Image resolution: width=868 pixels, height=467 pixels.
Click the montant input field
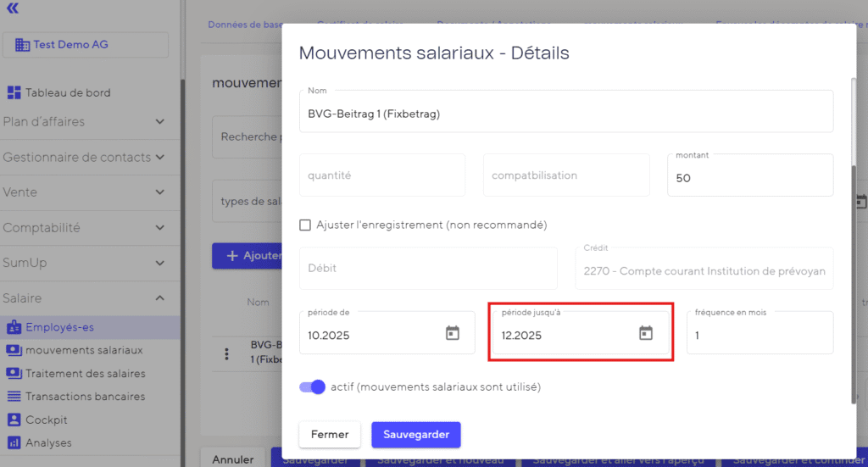pyautogui.click(x=749, y=180)
